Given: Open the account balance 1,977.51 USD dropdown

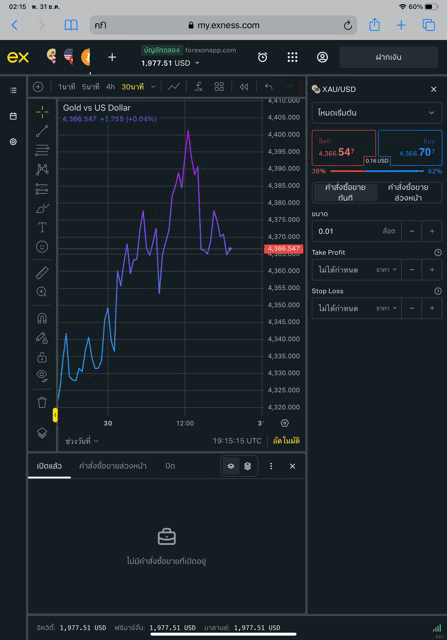Looking at the screenshot, I should [170, 63].
